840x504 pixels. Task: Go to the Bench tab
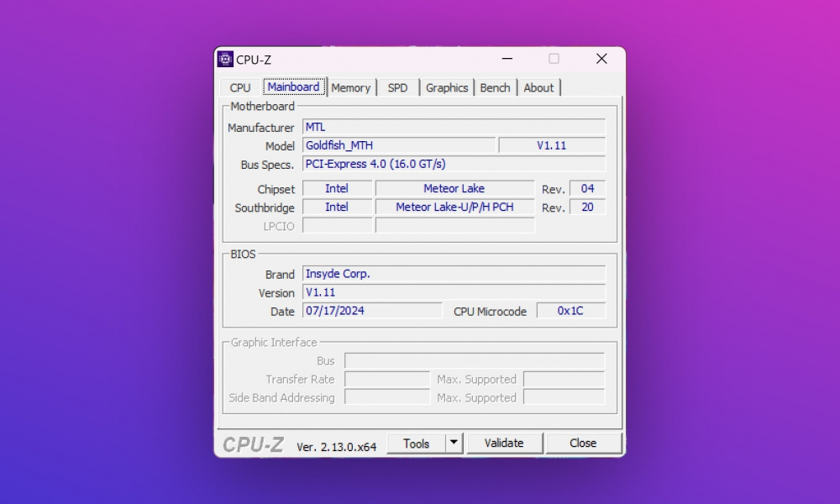pyautogui.click(x=495, y=87)
